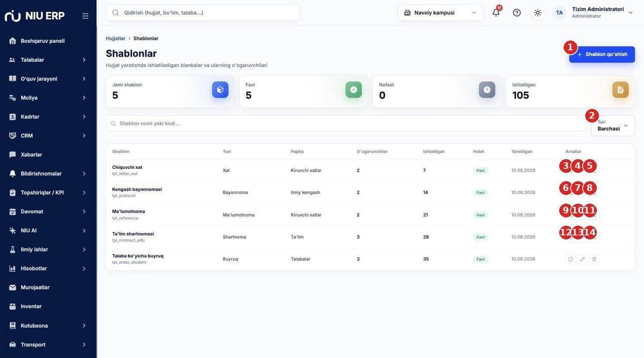Select the Kengash bayonnomasi template name
Viewport: 644px width, 358px height.
[137, 190]
